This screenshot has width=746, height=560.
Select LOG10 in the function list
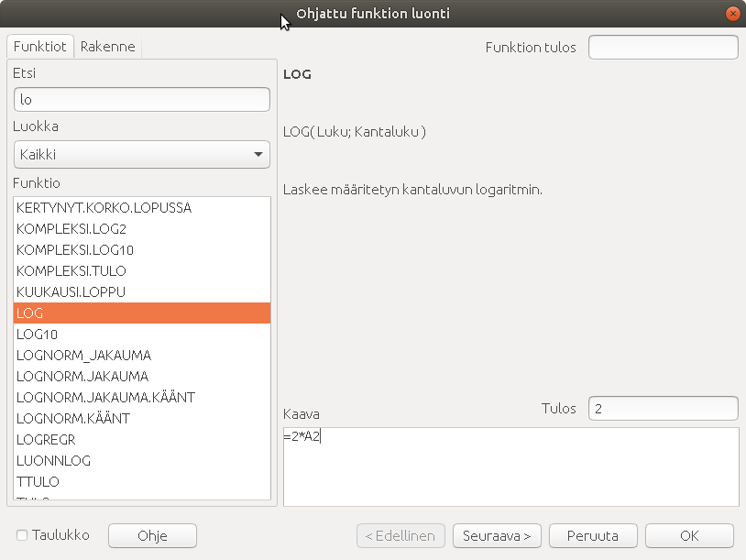tap(37, 334)
